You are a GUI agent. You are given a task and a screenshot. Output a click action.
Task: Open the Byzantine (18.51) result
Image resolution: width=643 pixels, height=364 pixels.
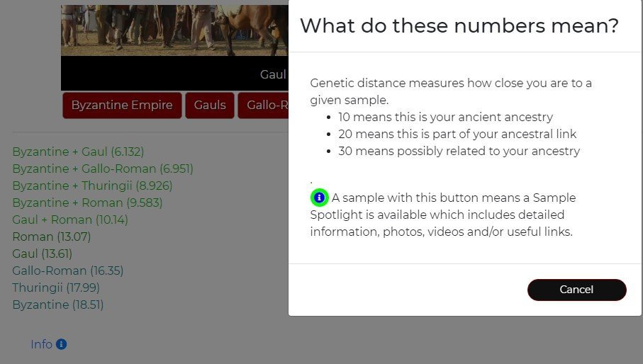coord(58,305)
